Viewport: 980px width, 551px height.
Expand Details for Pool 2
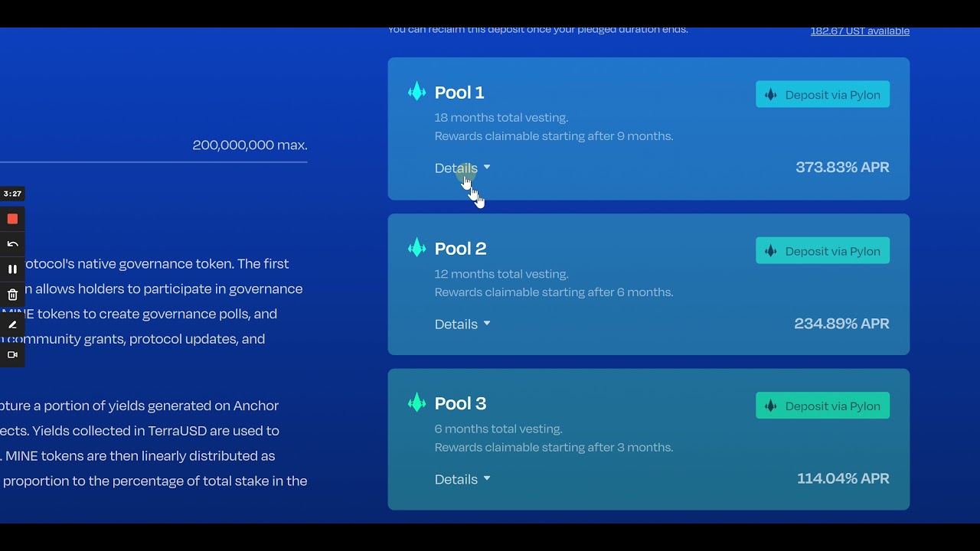pos(462,324)
